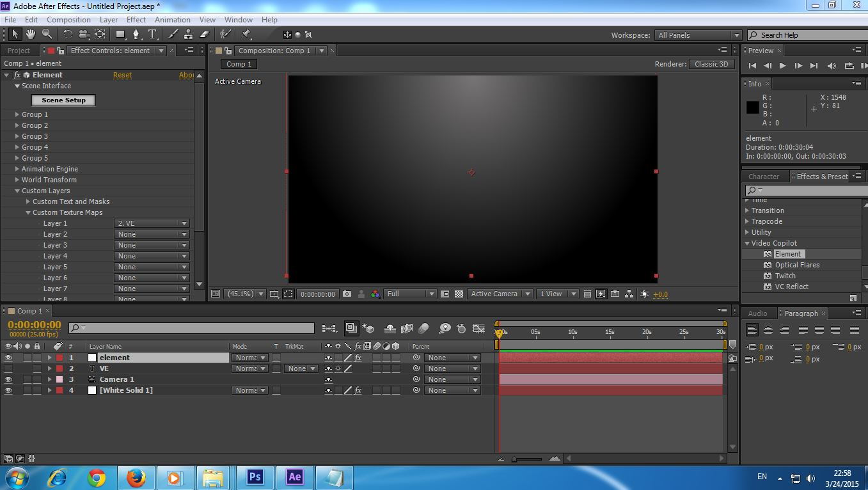Toggle the fx switch on the Element effect

(17, 75)
